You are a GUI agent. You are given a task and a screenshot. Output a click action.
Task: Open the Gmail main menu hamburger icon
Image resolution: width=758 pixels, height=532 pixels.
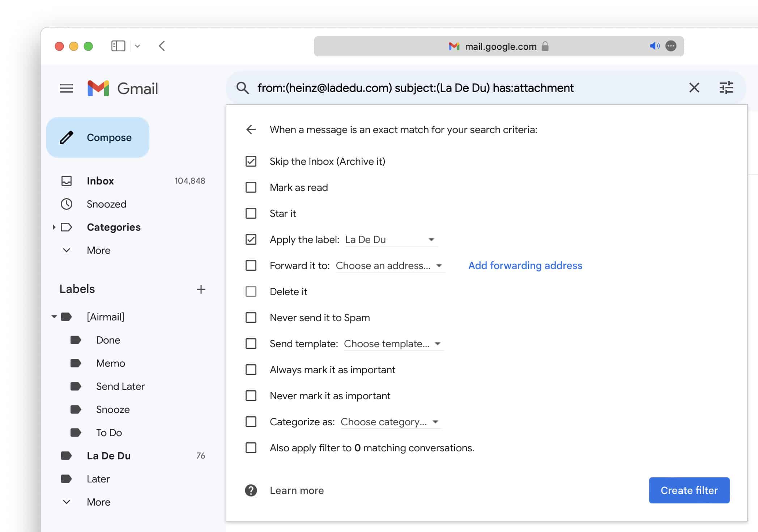tap(67, 88)
